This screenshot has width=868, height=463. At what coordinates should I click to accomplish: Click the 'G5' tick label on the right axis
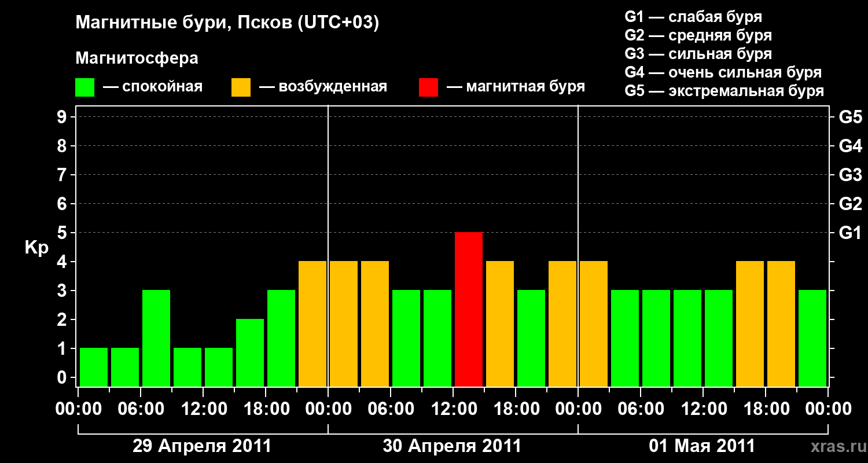(x=850, y=117)
